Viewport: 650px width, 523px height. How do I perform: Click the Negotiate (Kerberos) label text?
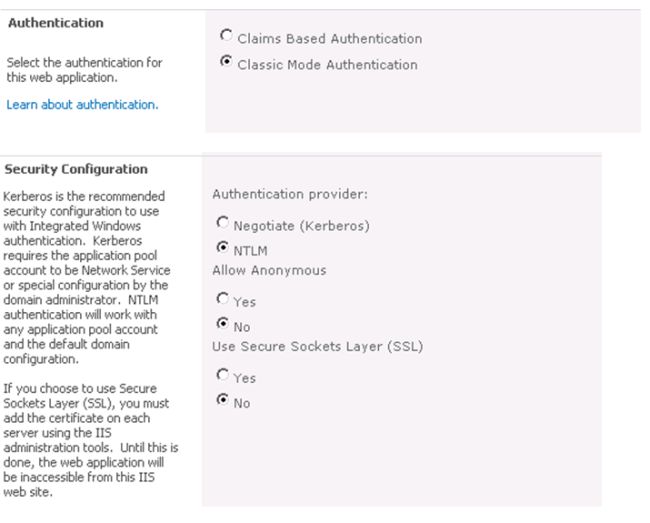(301, 226)
